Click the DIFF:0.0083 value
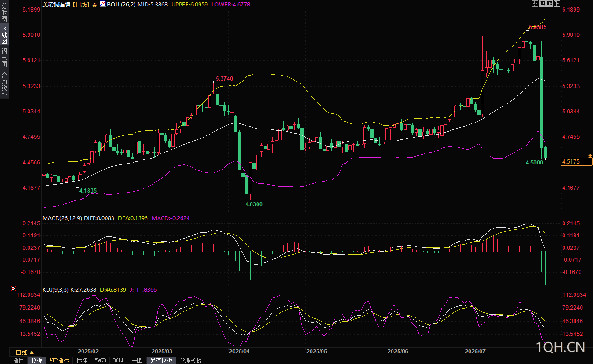Image resolution: width=593 pixels, height=364 pixels. (99, 218)
